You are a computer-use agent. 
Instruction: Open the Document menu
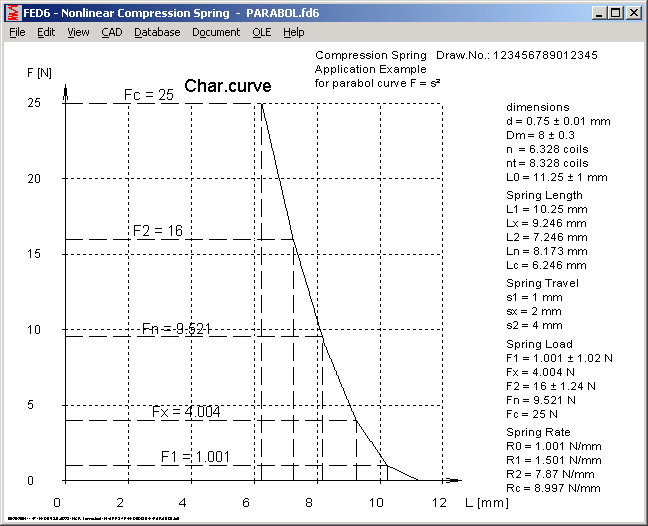tap(216, 32)
